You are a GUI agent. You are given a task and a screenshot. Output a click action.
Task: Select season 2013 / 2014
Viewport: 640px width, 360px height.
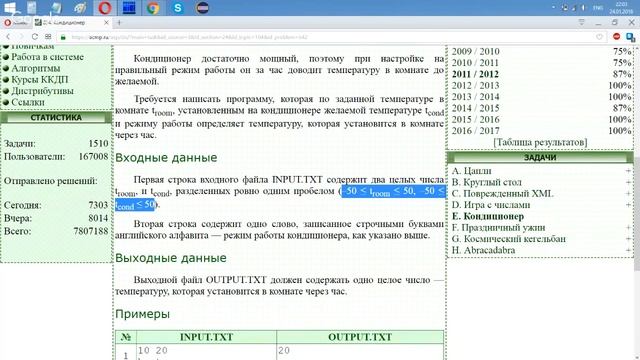pos(476,97)
